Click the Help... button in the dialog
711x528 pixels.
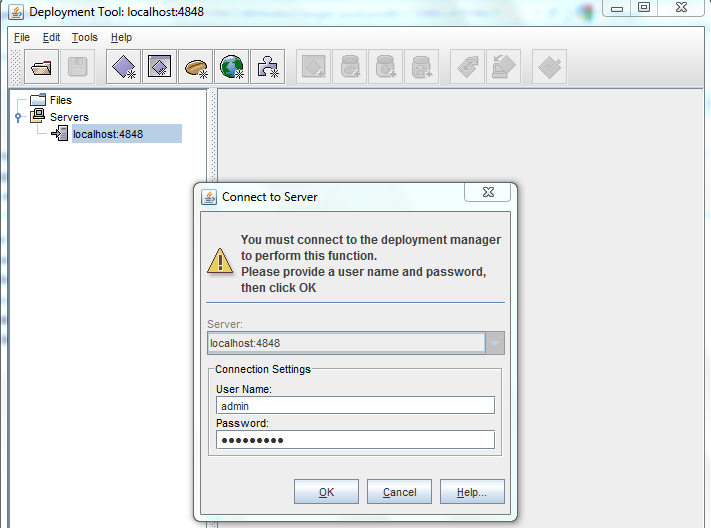[472, 492]
